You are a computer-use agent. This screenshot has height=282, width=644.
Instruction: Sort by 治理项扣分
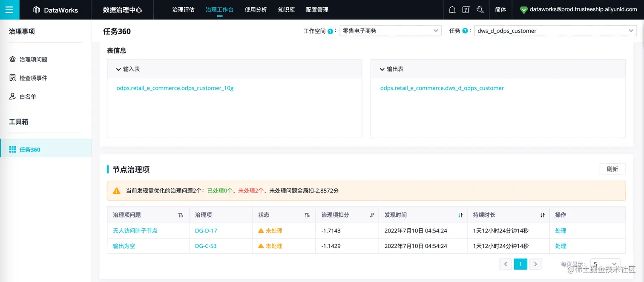pyautogui.click(x=372, y=215)
